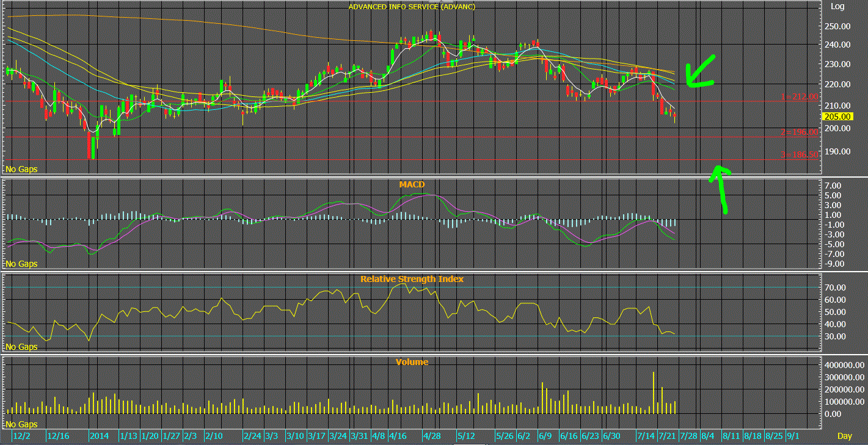Select the 3/10 date label
This screenshot has width=868, height=445.
(296, 436)
